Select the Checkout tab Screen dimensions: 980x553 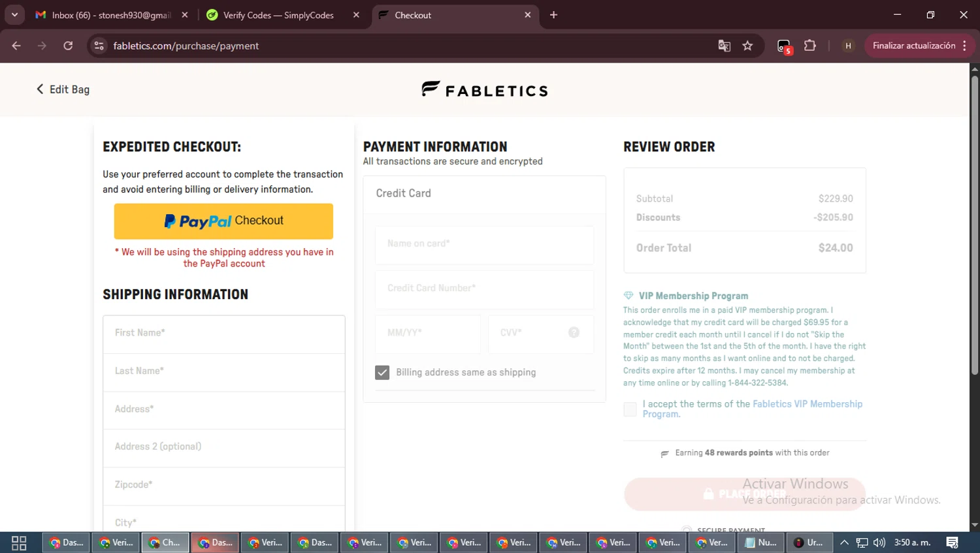click(455, 15)
